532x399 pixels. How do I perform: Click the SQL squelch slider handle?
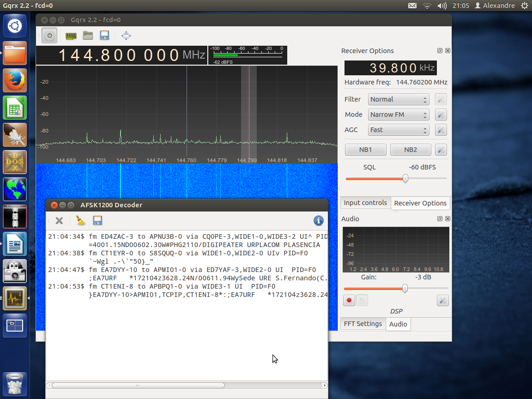pyautogui.click(x=405, y=179)
